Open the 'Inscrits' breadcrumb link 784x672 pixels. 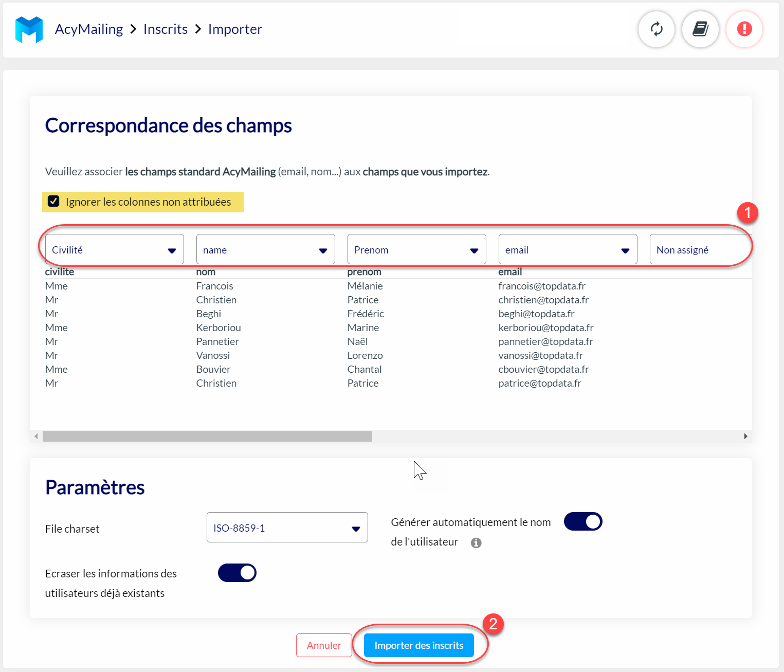tap(165, 29)
